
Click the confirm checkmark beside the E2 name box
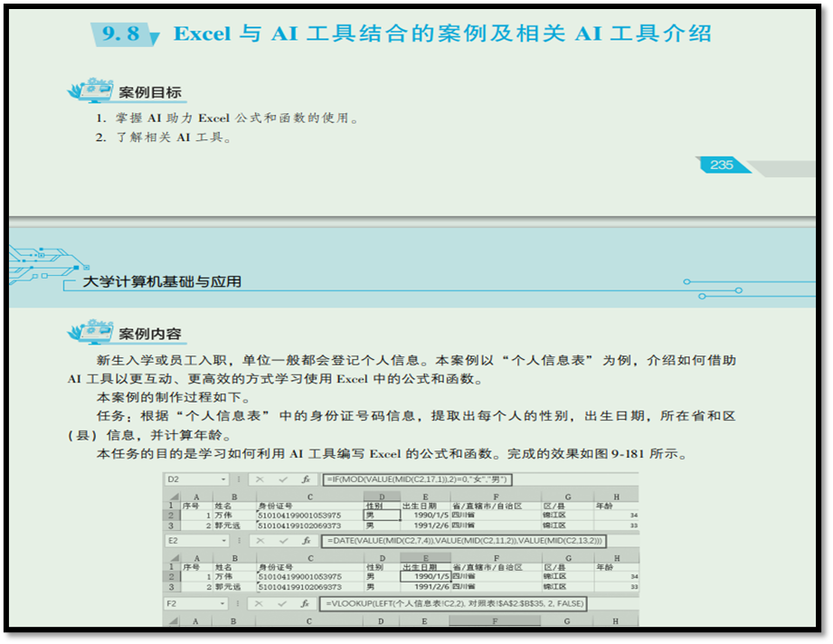click(x=283, y=541)
